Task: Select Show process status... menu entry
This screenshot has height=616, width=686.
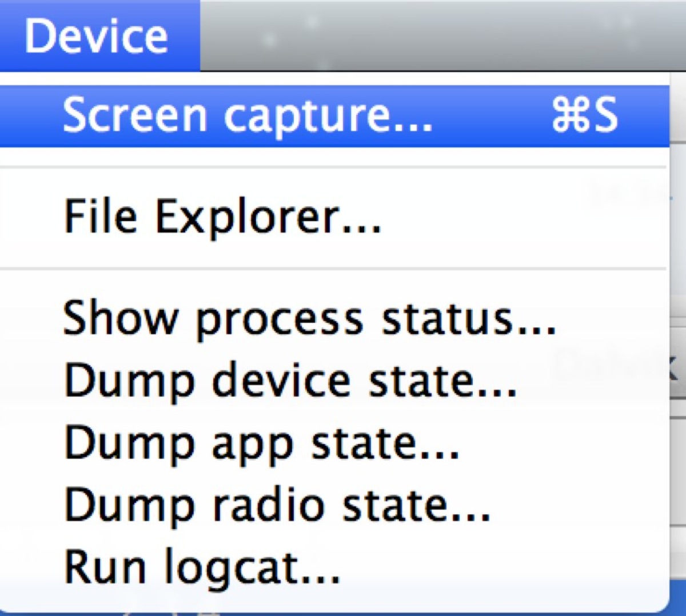Action: 309,318
